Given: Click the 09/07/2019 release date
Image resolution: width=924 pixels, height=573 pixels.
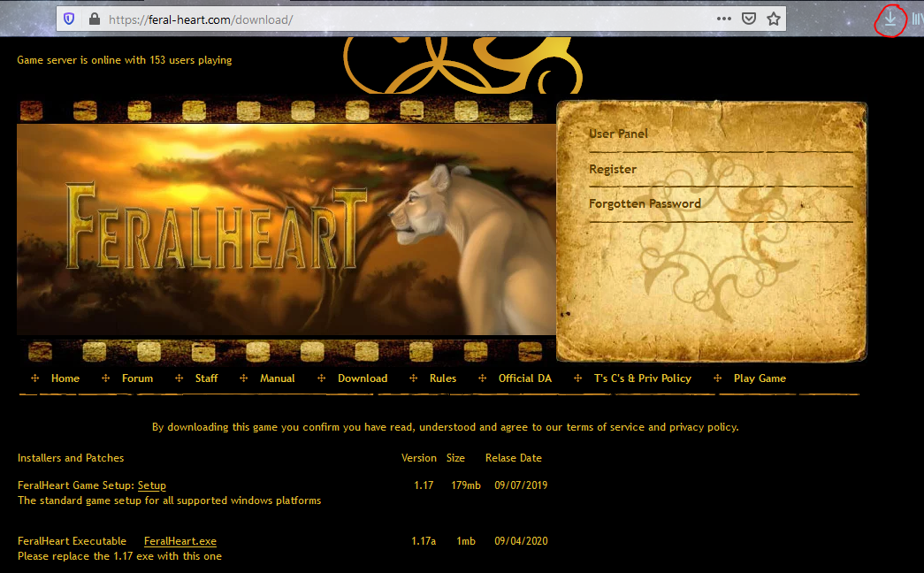Looking at the screenshot, I should (x=521, y=485).
